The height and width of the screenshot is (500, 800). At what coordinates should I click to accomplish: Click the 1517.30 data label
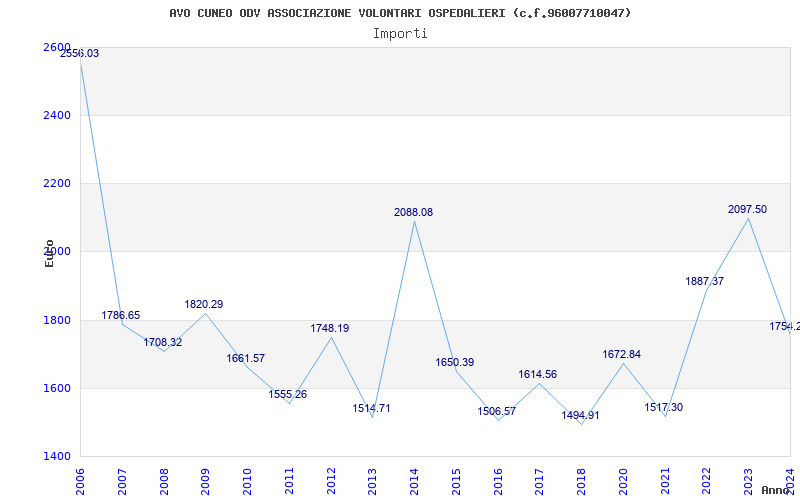pos(663,408)
